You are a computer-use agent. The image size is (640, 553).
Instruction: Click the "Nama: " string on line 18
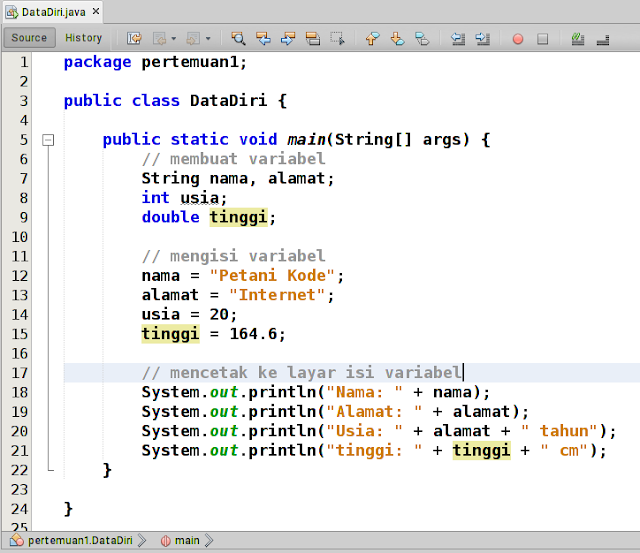pyautogui.click(x=365, y=392)
